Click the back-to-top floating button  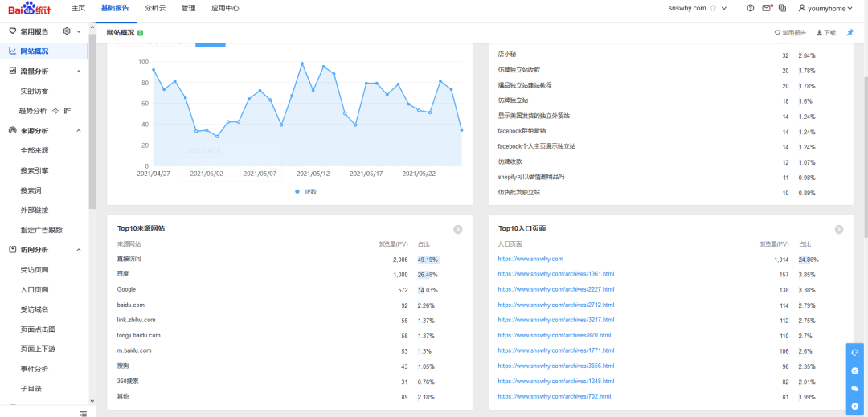tap(855, 407)
